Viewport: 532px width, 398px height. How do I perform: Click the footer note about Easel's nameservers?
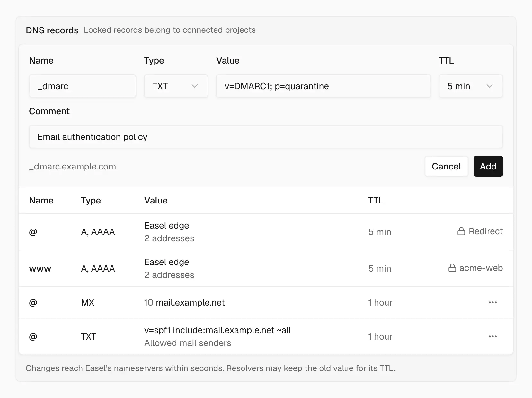(x=210, y=368)
